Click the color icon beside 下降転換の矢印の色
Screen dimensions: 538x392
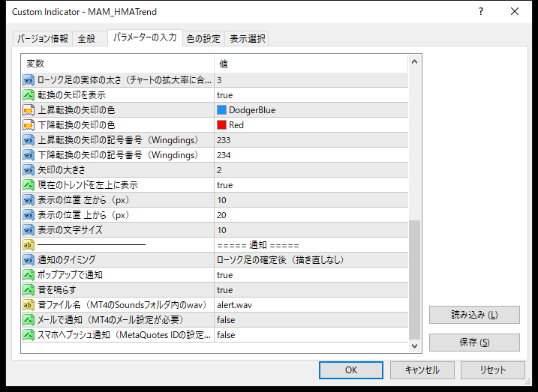coord(29,125)
